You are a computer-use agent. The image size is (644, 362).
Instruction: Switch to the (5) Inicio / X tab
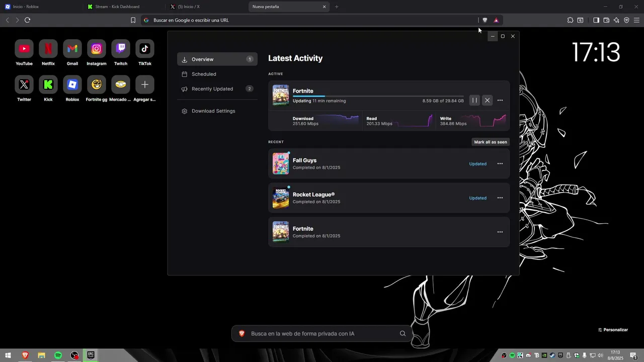pyautogui.click(x=207, y=7)
